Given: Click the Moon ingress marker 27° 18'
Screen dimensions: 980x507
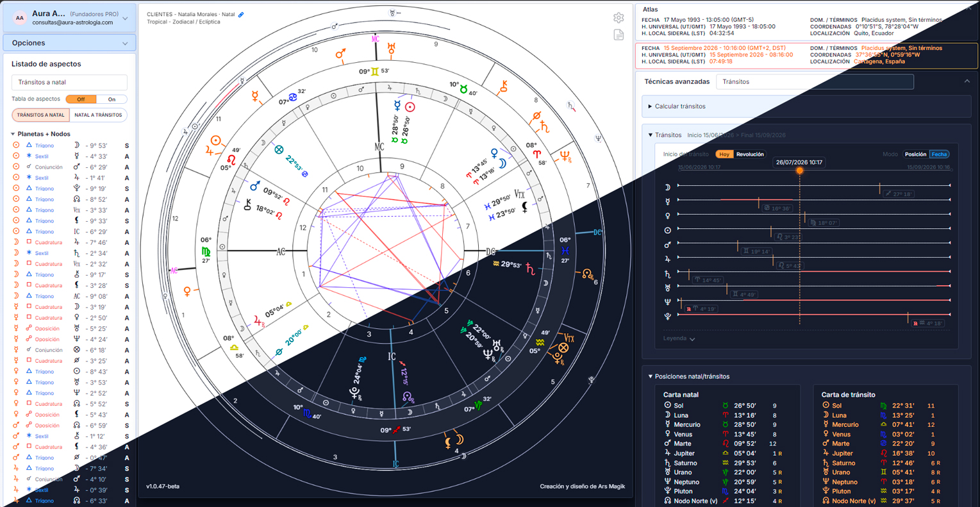Looking at the screenshot, I should [897, 194].
